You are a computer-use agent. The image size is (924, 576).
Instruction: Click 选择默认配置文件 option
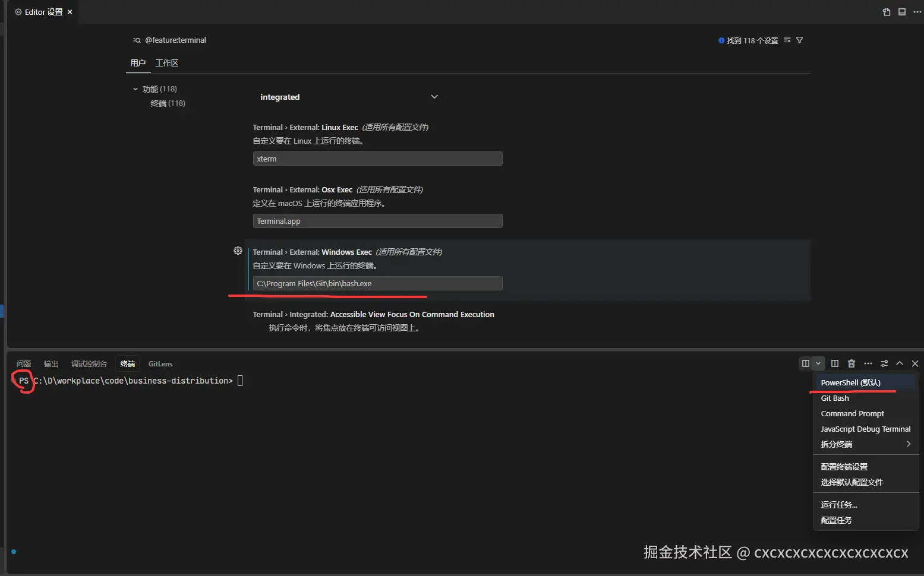[851, 482]
